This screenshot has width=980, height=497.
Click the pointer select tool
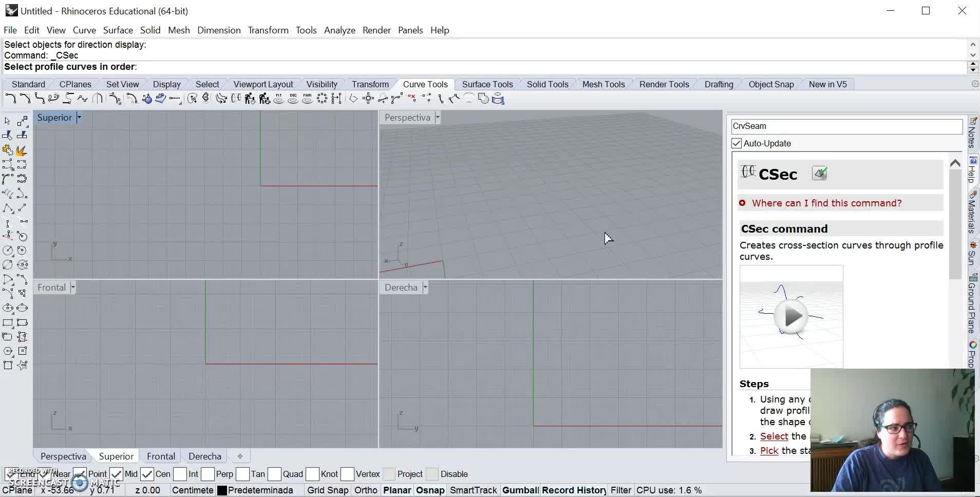click(x=7, y=121)
